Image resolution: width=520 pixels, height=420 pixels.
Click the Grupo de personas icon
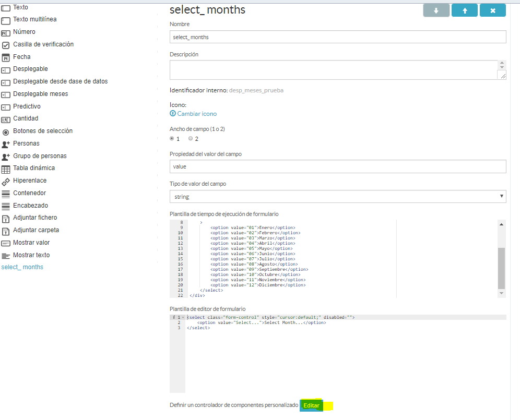coord(6,157)
